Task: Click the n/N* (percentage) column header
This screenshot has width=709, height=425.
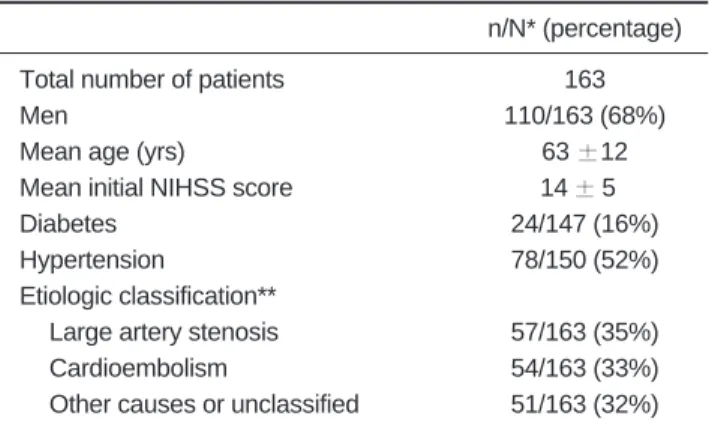Action: 585,30
